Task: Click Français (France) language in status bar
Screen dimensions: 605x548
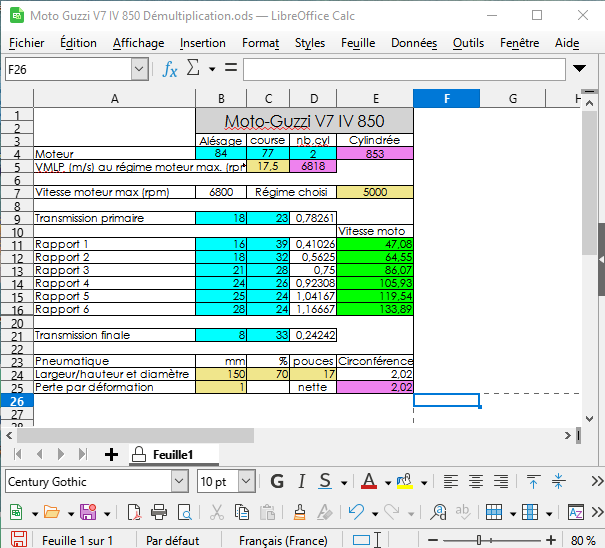Action: click(283, 540)
